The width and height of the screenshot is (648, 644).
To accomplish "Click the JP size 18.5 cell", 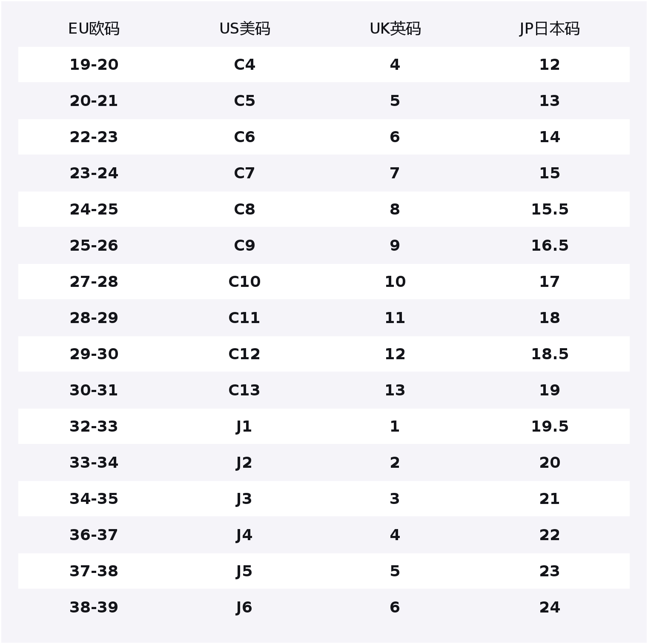I will tap(549, 354).
